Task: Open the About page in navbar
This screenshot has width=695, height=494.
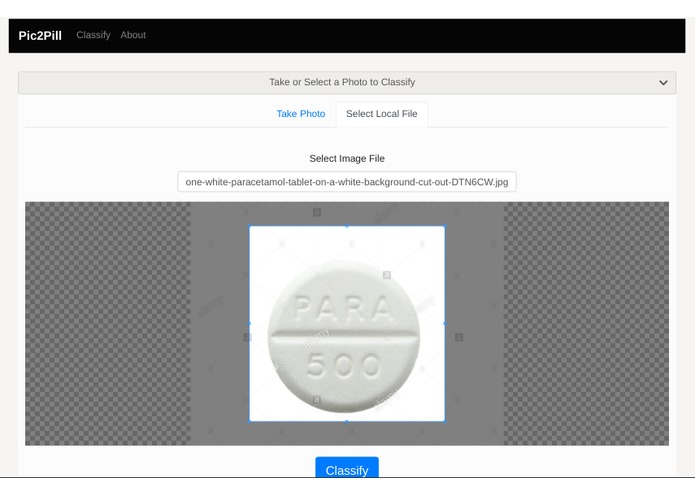Action: [x=133, y=35]
